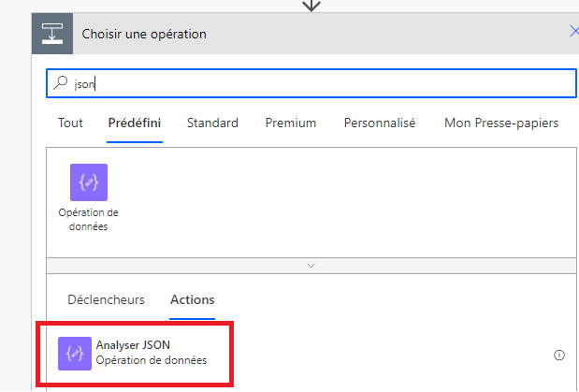579x392 pixels.
Task: Switch to the Déclencheurs list
Action: (106, 299)
